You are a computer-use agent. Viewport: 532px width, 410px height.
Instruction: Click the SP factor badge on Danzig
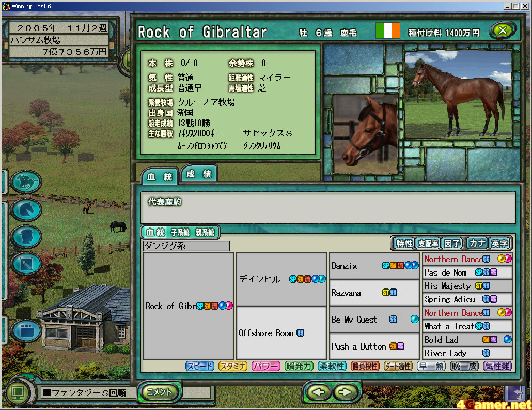[386, 266]
